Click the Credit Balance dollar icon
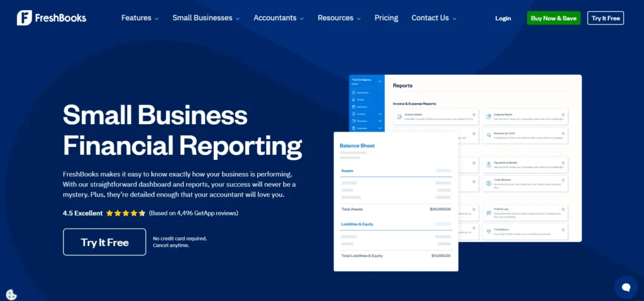 click(488, 183)
